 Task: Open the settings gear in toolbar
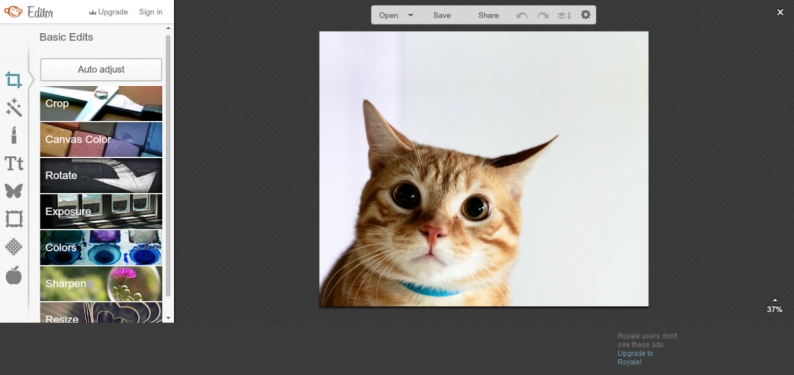(x=585, y=15)
